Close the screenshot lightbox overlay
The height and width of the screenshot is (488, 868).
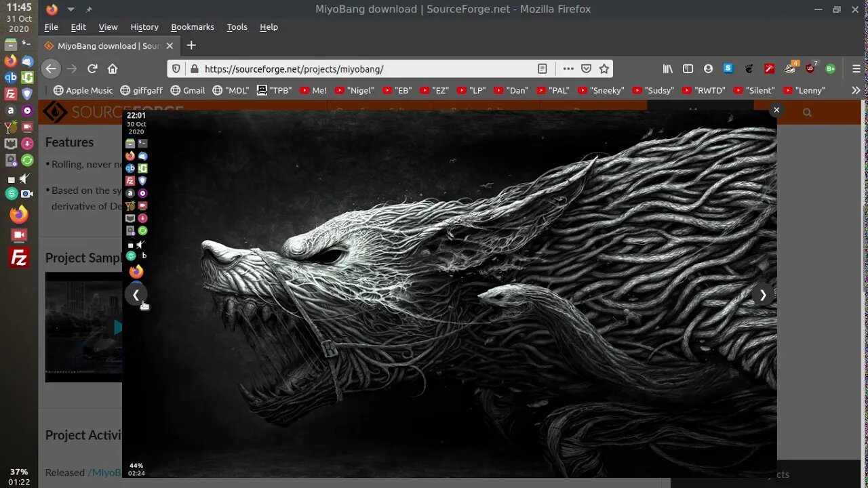(776, 110)
